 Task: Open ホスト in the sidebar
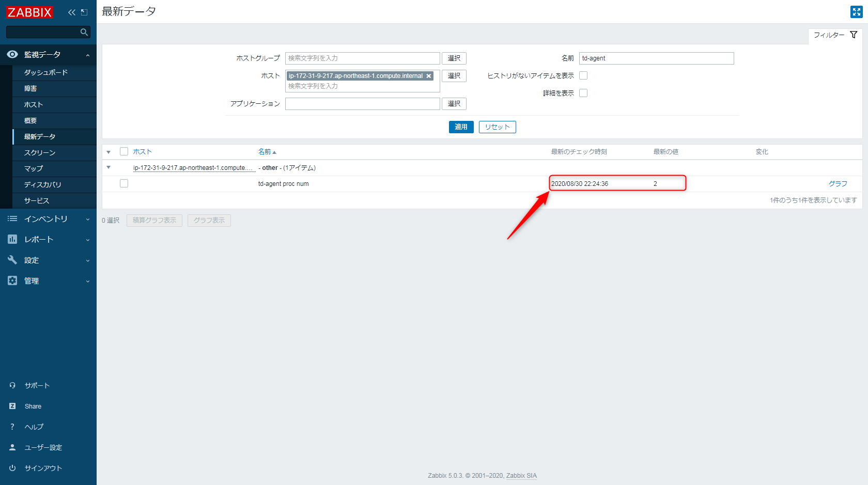(54, 105)
